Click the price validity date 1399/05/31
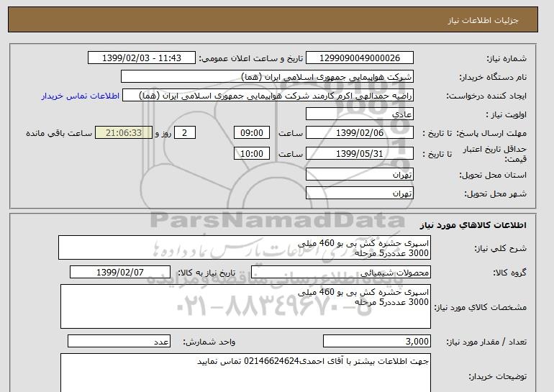Image resolution: width=554 pixels, height=392 pixels. coord(359,154)
